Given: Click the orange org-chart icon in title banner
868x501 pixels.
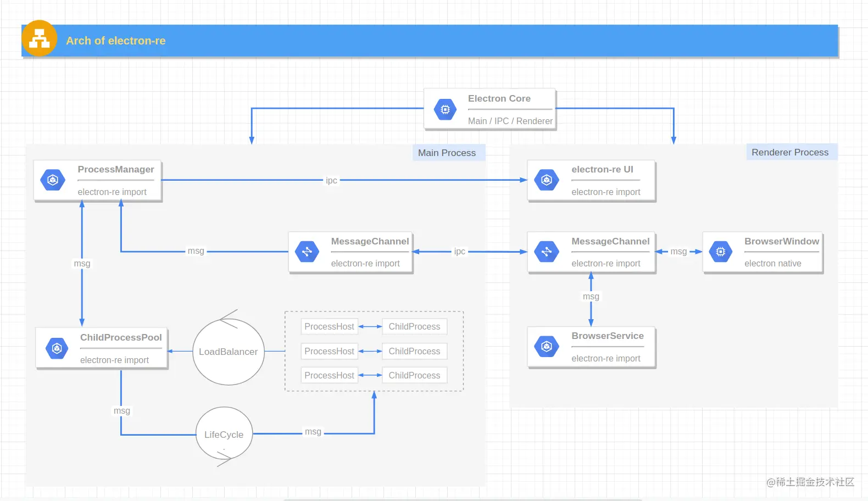Looking at the screenshot, I should pyautogui.click(x=39, y=38).
